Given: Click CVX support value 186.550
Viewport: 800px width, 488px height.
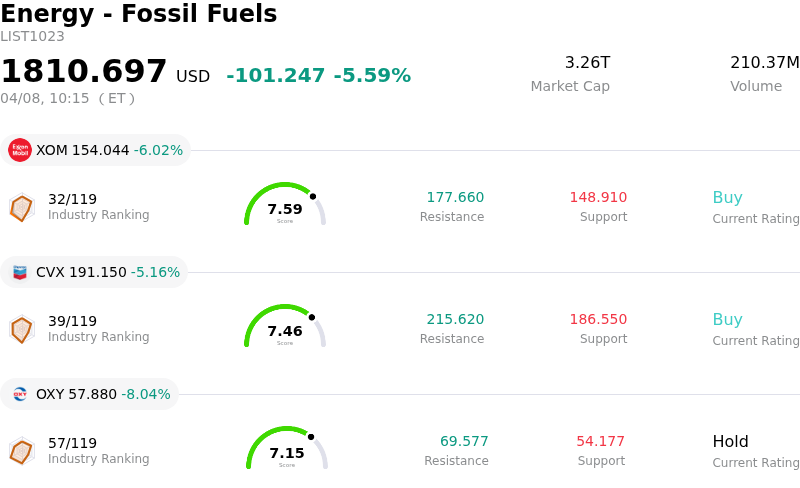Looking at the screenshot, I should click(x=598, y=320).
